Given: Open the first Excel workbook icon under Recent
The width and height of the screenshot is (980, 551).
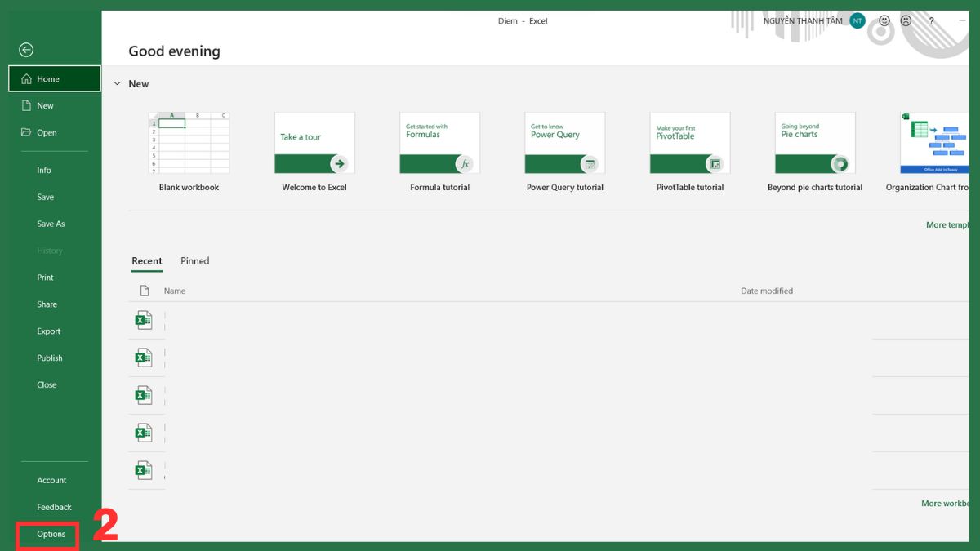Looking at the screenshot, I should coord(144,320).
